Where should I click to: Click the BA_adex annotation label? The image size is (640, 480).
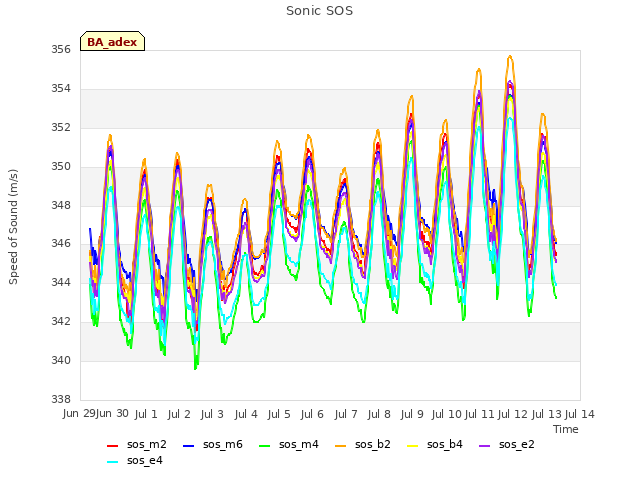pos(112,41)
